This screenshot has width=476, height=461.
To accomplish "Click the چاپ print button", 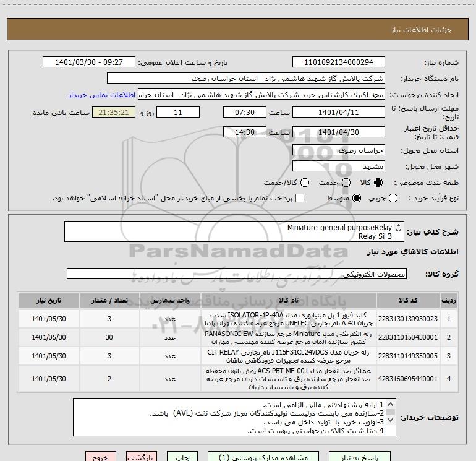I will point(182,457).
